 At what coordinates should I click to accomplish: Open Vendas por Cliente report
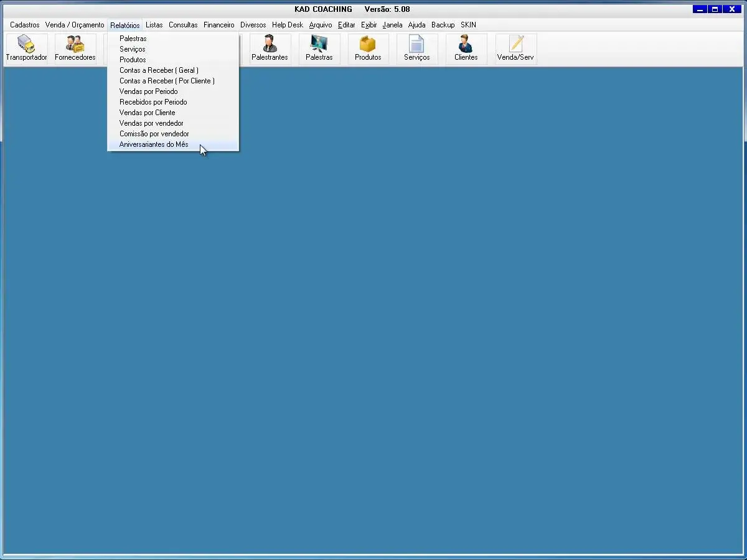(147, 113)
